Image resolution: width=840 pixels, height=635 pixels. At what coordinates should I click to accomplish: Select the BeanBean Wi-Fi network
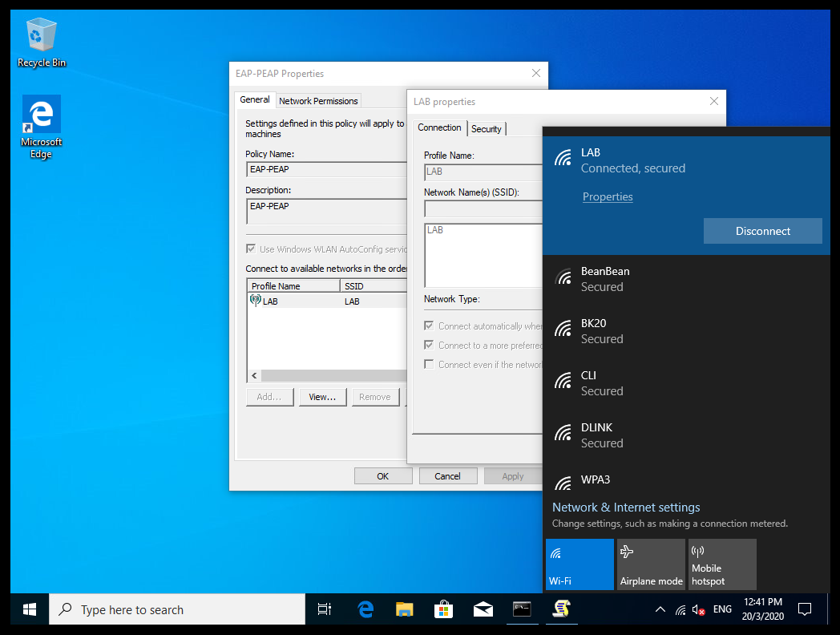click(x=686, y=279)
